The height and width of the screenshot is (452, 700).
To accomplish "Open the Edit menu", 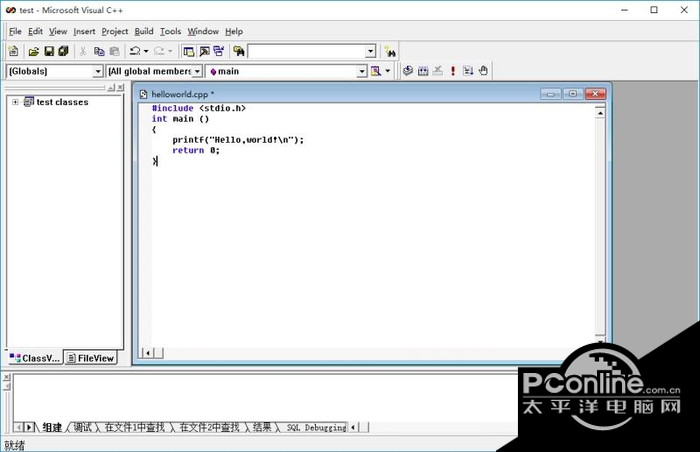I will tap(35, 31).
